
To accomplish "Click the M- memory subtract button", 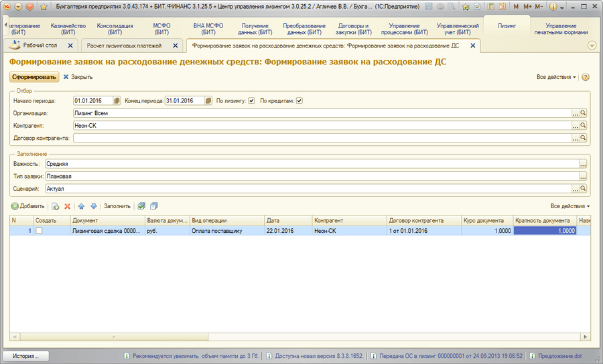I will (539, 7).
